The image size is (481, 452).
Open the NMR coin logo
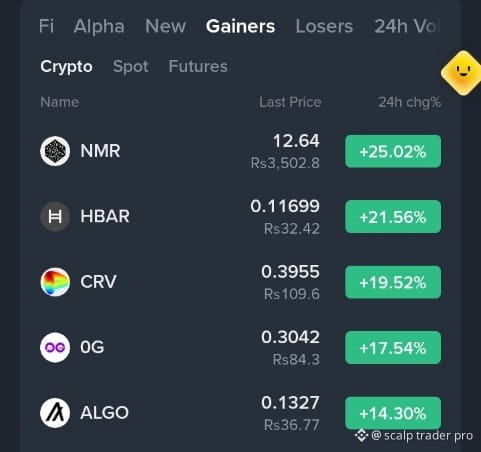(x=55, y=151)
